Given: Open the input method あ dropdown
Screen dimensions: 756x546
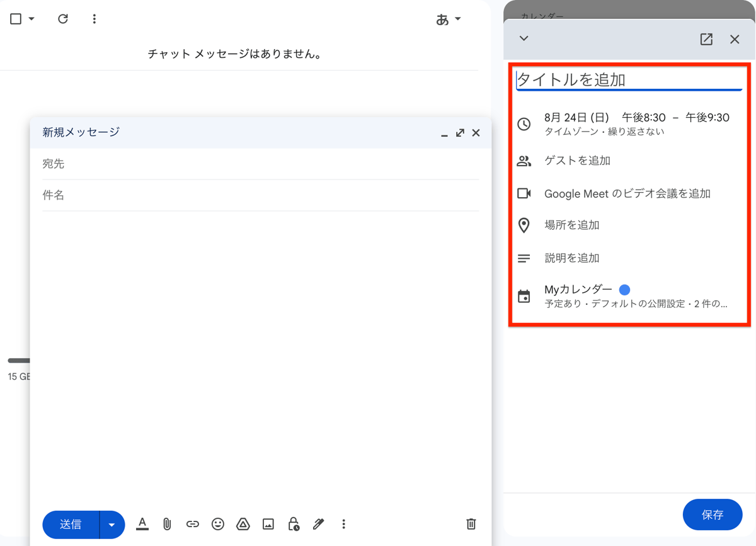Looking at the screenshot, I should (x=449, y=19).
